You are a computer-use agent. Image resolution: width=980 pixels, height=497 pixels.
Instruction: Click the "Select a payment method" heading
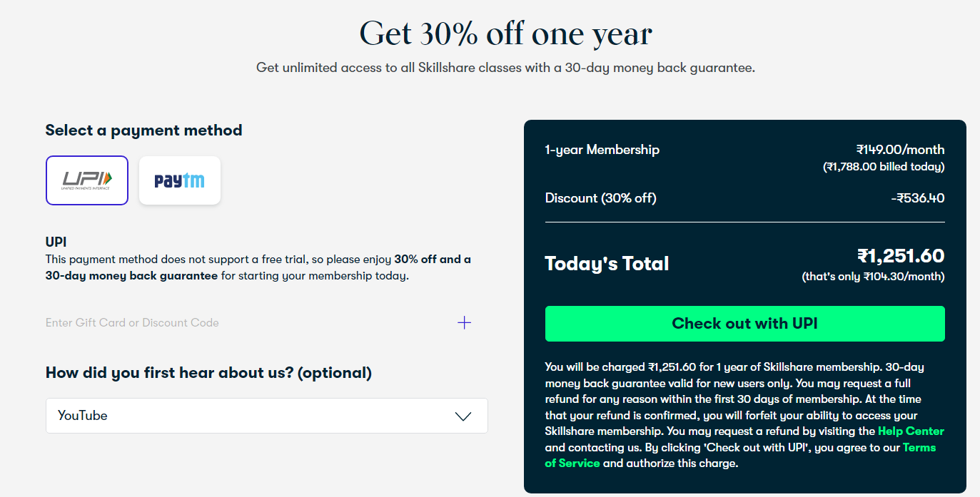pyautogui.click(x=144, y=130)
